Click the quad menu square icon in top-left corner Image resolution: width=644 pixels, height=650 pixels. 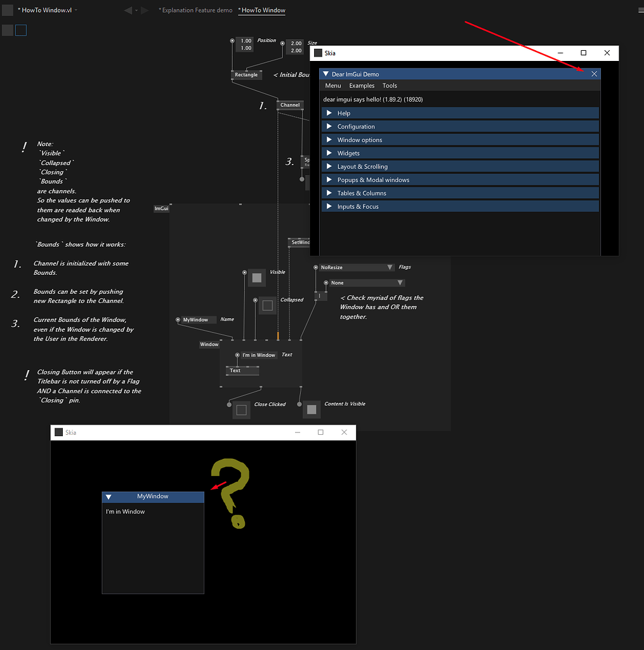tap(8, 10)
